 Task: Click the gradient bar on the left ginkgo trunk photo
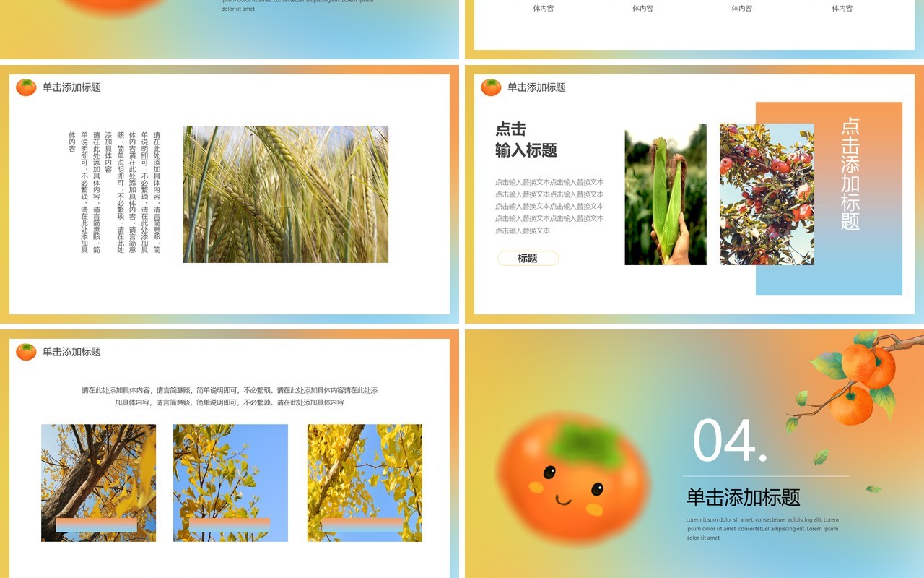click(x=97, y=525)
